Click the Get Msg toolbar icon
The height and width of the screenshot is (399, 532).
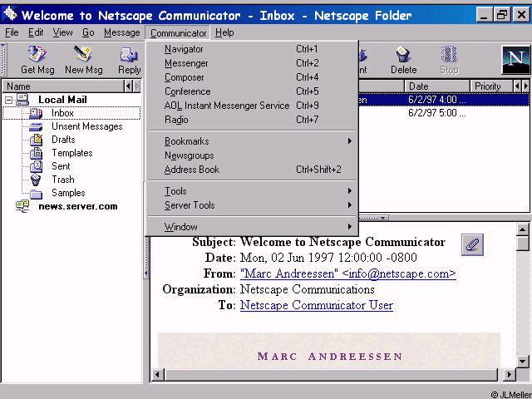37,54
